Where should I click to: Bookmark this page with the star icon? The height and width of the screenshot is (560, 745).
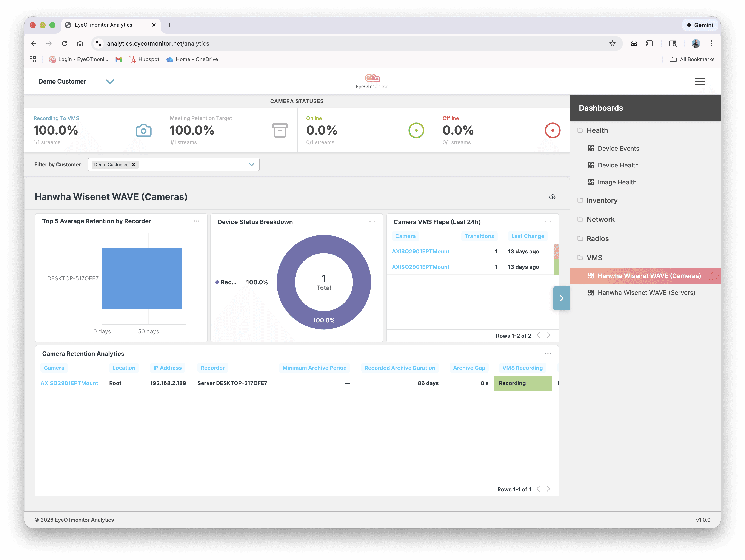[x=612, y=43]
